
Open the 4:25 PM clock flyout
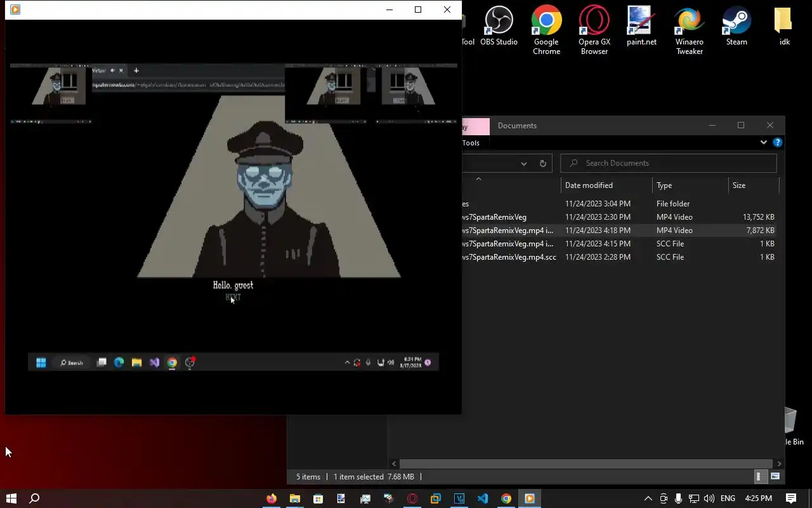pyautogui.click(x=758, y=498)
